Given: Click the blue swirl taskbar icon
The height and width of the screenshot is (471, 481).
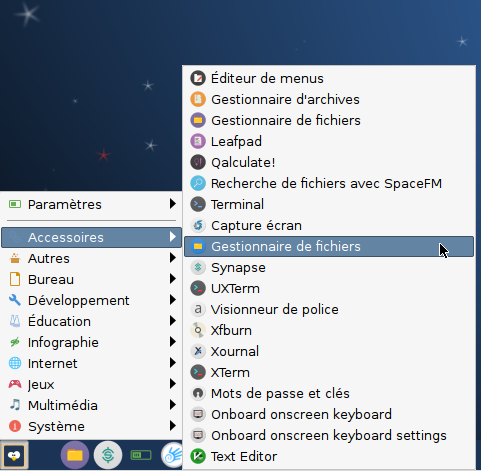Looking at the screenshot, I should coord(172,455).
